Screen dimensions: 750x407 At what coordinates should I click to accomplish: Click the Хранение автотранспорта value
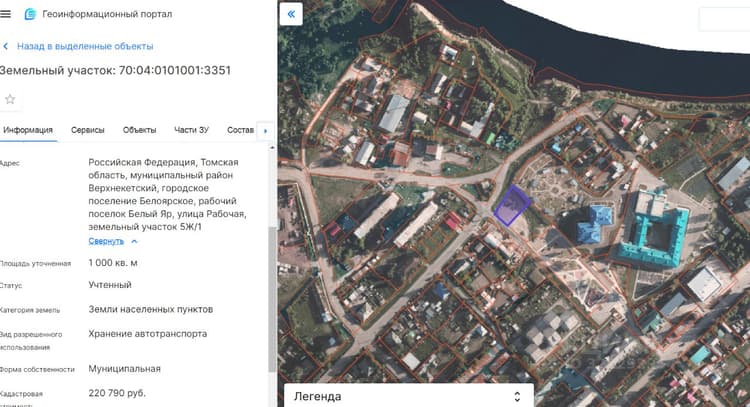coord(148,334)
